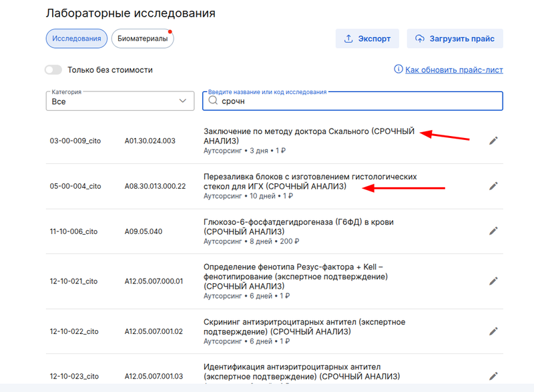
Task: Edit the Идентификация антиэритроцитарных антител entry
Action: point(493,374)
